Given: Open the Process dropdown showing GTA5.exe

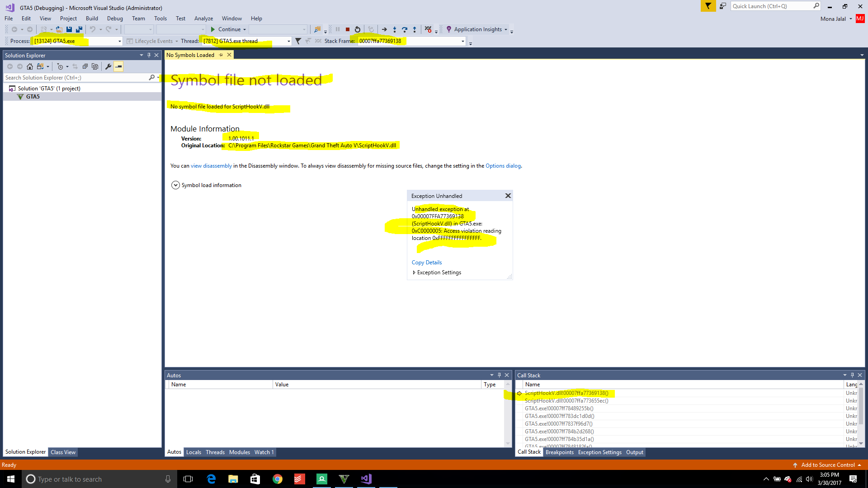Looking at the screenshot, I should pos(119,41).
